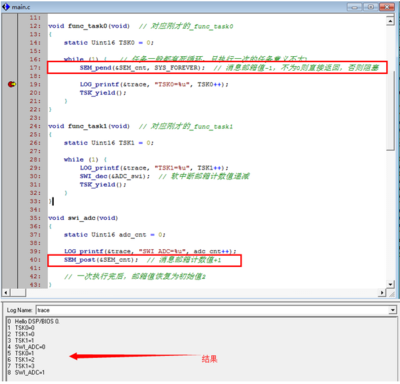Select log entry SWI_ADC=0

tap(30, 347)
